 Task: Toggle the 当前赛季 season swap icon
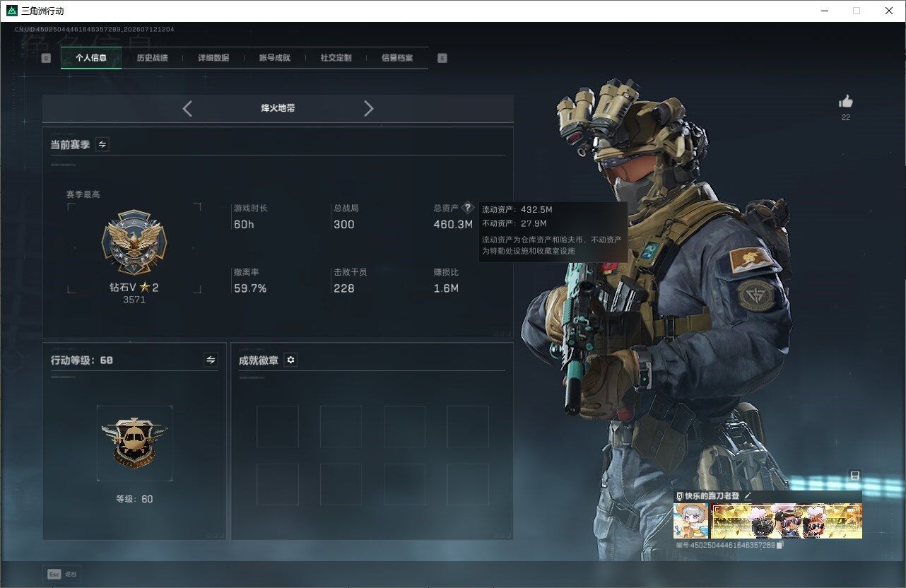click(x=102, y=144)
